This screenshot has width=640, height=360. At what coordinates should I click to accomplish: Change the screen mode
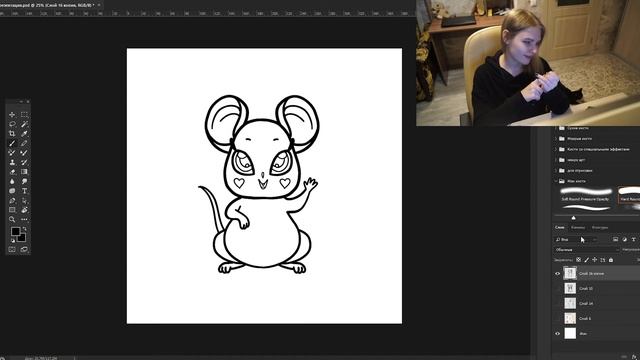pyautogui.click(x=24, y=249)
